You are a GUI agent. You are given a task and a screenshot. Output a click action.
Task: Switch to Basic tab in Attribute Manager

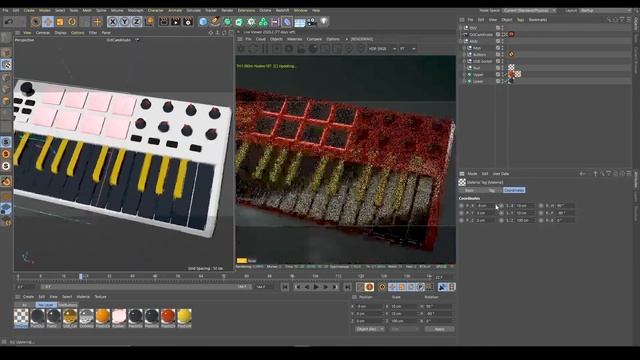[x=469, y=190]
